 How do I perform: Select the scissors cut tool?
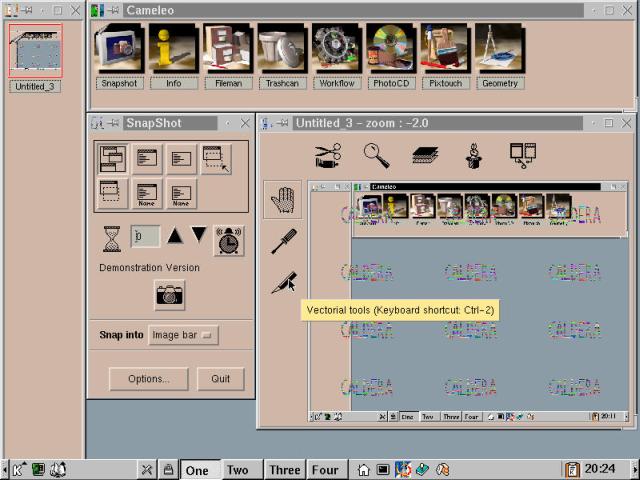pos(328,155)
